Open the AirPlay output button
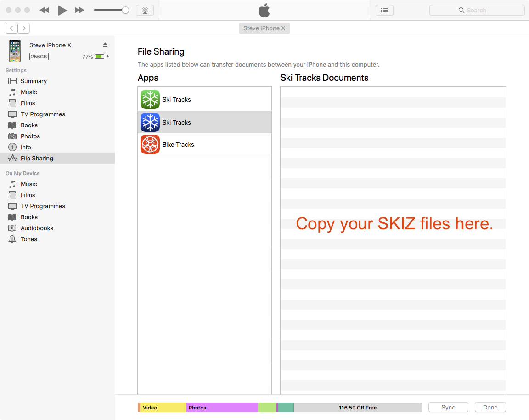Image resolution: width=529 pixels, height=420 pixels. point(145,10)
